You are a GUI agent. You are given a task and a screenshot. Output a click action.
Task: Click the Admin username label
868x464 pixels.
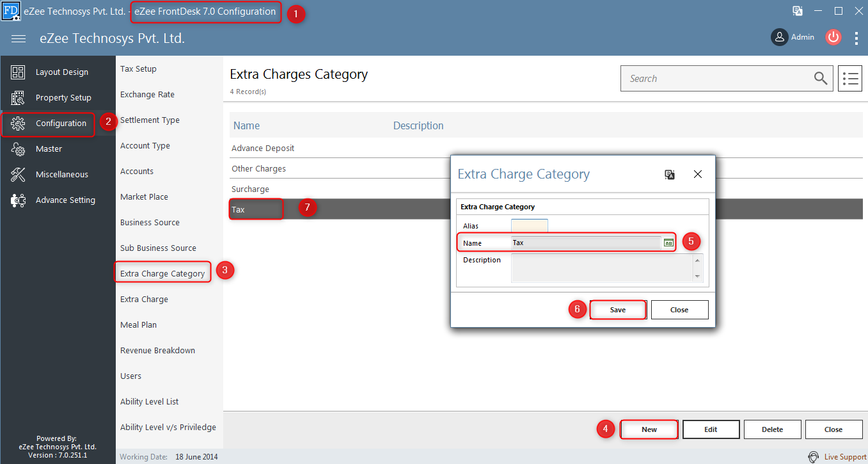(x=803, y=37)
